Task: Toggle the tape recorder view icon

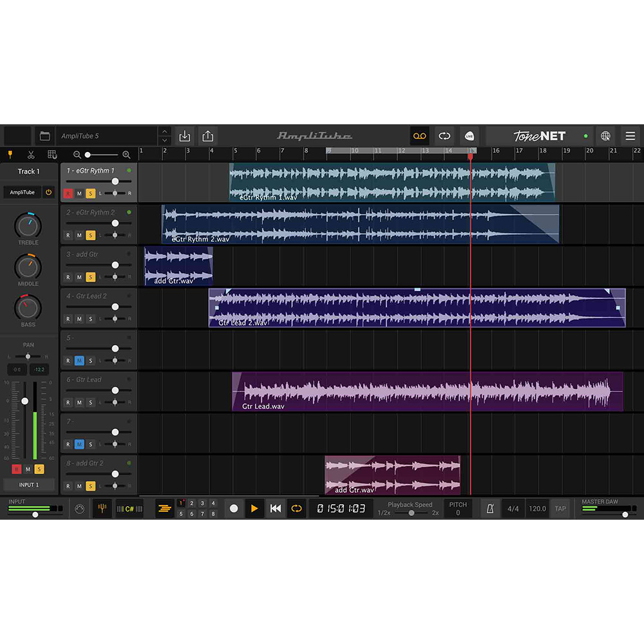Action: [419, 136]
